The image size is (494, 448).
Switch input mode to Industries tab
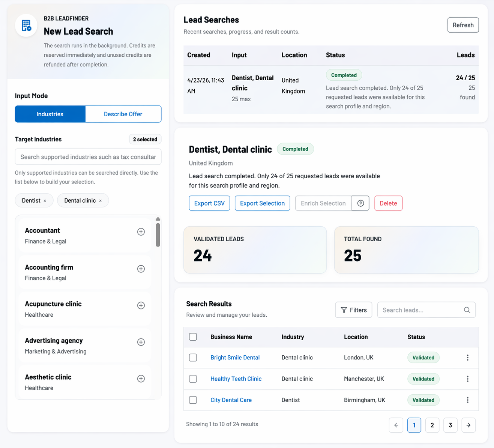click(x=50, y=114)
